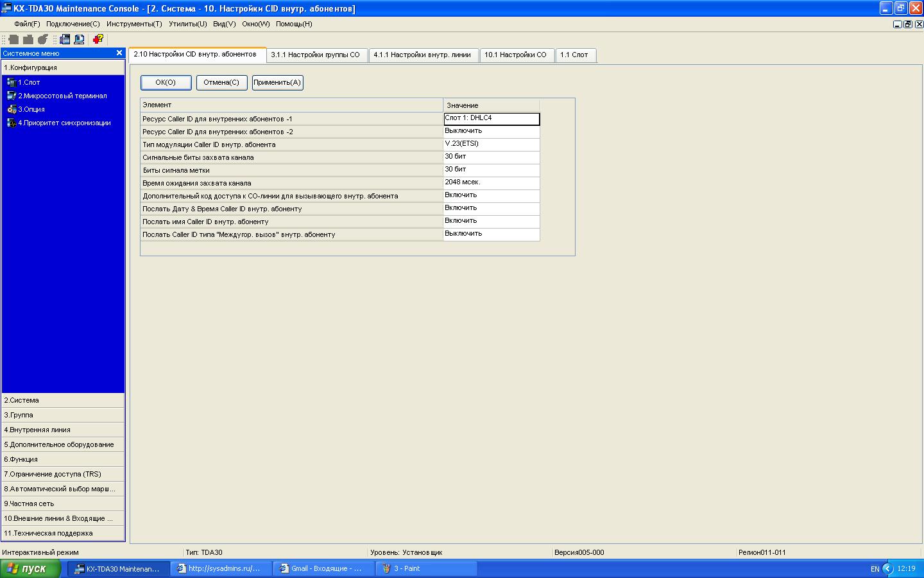924x578 pixels.
Task: Open 4.Приоритет синхронизации item
Action: point(64,123)
